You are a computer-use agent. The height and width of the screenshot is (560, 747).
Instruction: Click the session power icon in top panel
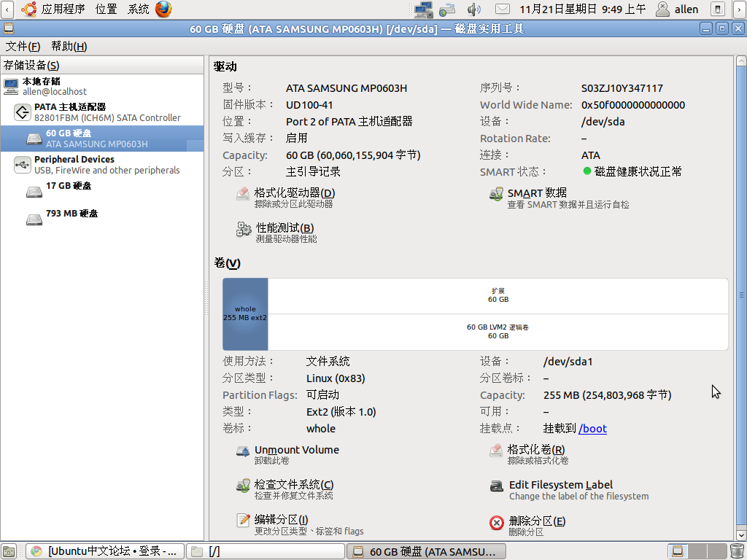[x=718, y=9]
